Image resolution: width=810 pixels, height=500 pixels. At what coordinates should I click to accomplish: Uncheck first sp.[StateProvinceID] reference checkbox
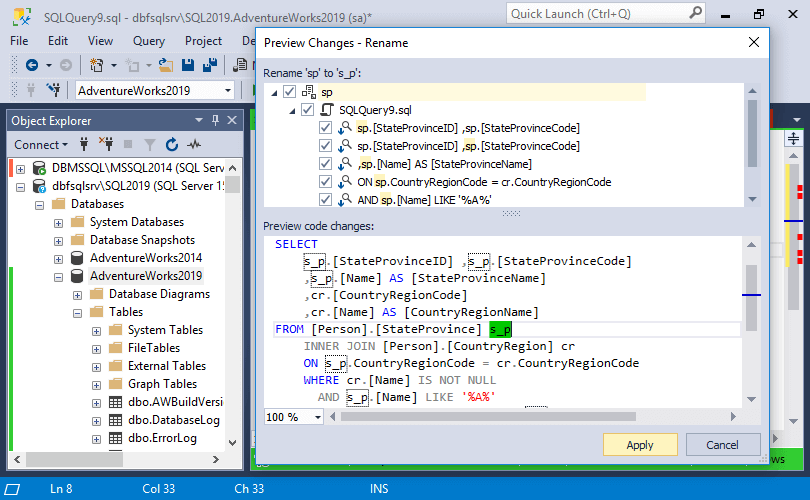325,128
